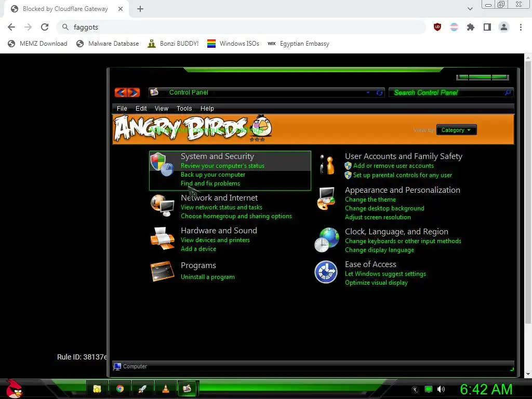Click the User Accounts people icon
The height and width of the screenshot is (399, 532).
point(327,165)
